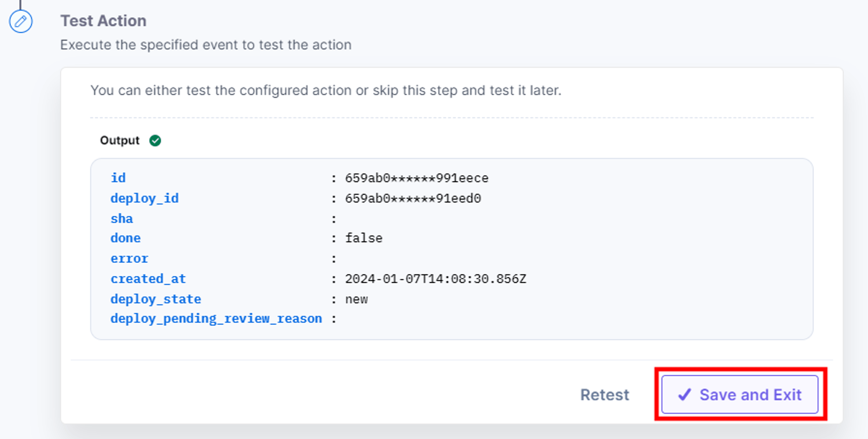This screenshot has height=439, width=868.
Task: Select the Test Action heading
Action: (x=104, y=21)
